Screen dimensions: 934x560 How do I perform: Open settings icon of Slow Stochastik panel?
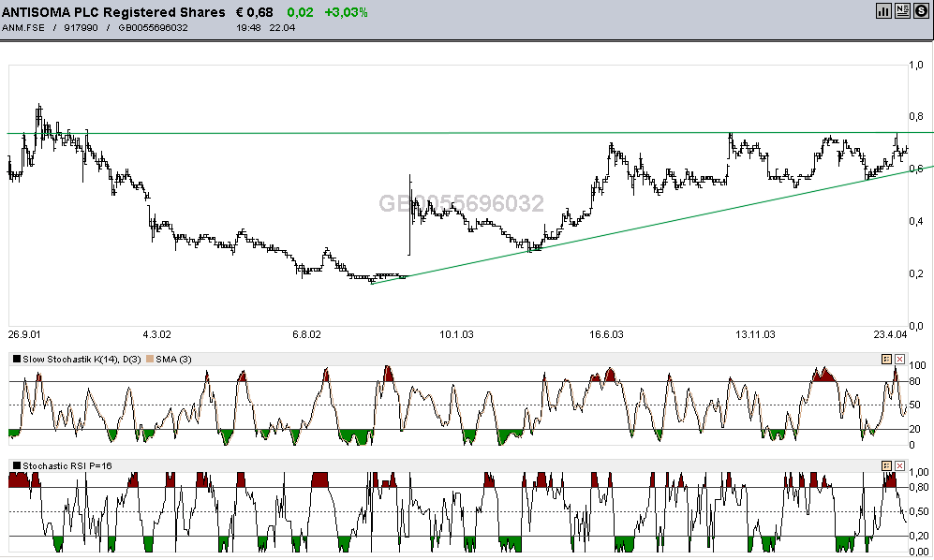coord(886,359)
